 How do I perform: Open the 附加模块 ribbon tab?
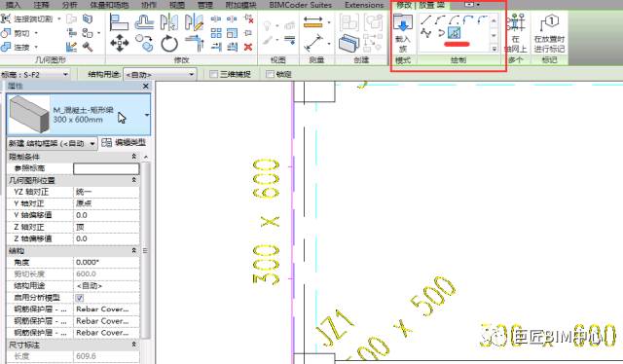pyautogui.click(x=240, y=5)
